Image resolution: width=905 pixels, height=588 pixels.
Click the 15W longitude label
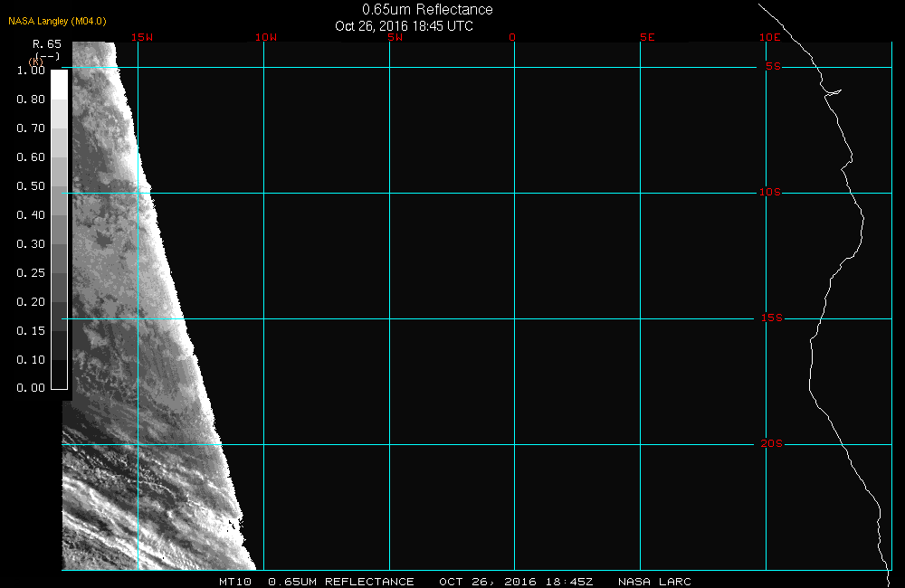pyautogui.click(x=140, y=37)
